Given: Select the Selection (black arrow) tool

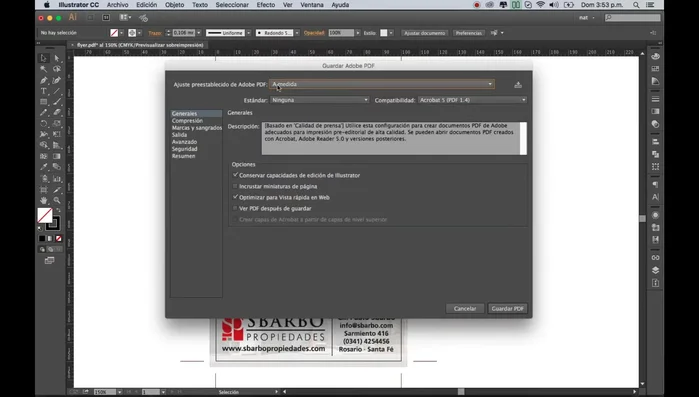Looking at the screenshot, I should point(44,58).
